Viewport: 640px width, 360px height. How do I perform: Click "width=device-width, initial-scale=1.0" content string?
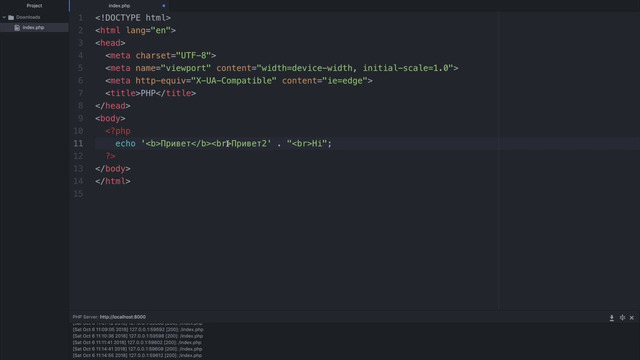tap(355, 68)
